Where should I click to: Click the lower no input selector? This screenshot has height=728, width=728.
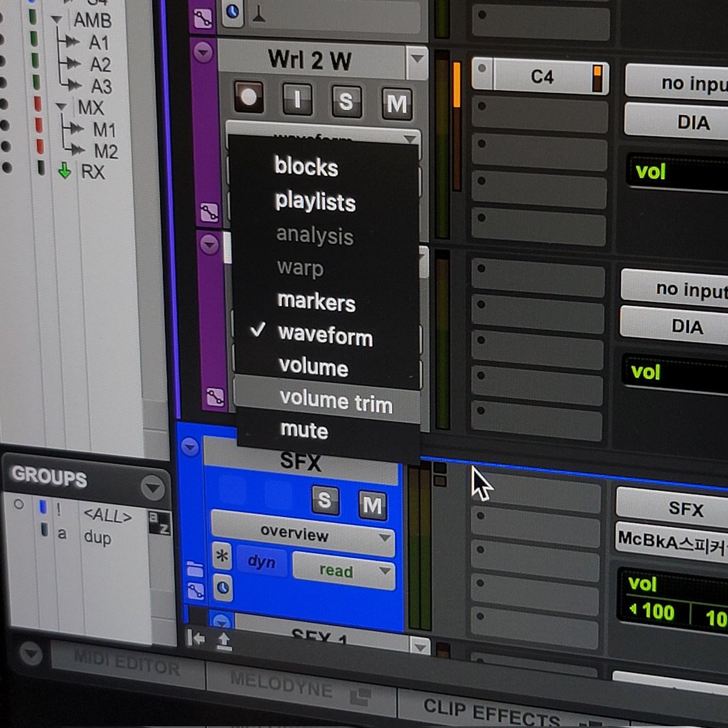pos(675,289)
